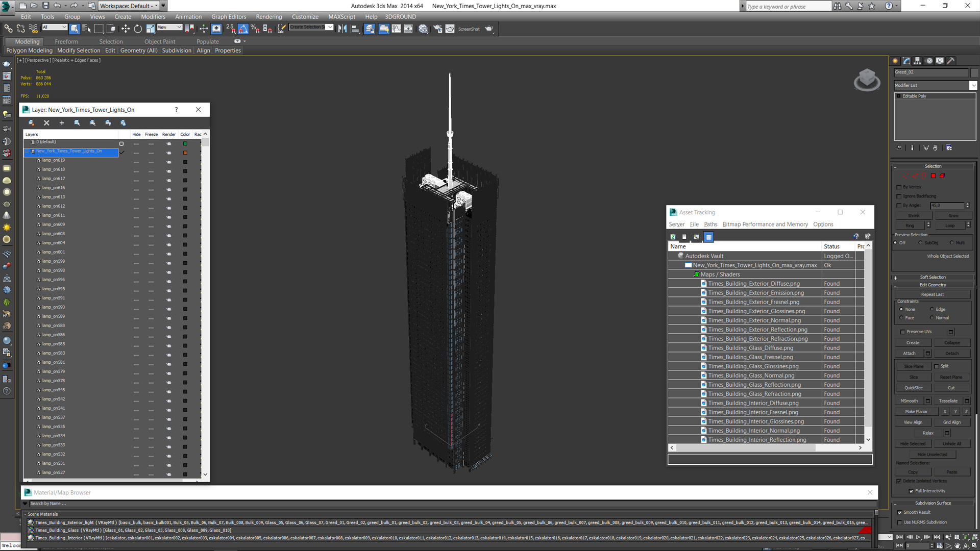980x551 pixels.
Task: Open the Material Editor icon
Action: [x=423, y=29]
